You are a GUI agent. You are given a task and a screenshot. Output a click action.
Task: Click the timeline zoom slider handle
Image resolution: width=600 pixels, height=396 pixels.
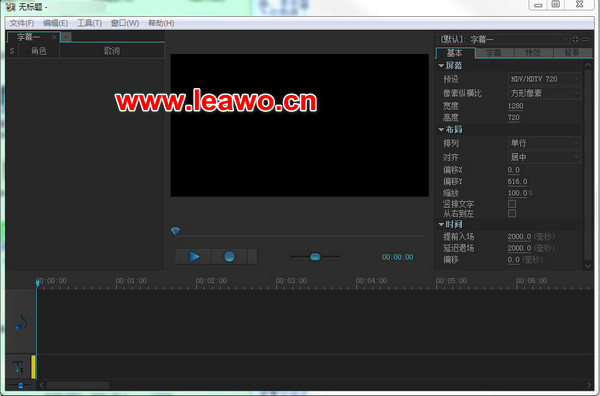tap(21, 385)
